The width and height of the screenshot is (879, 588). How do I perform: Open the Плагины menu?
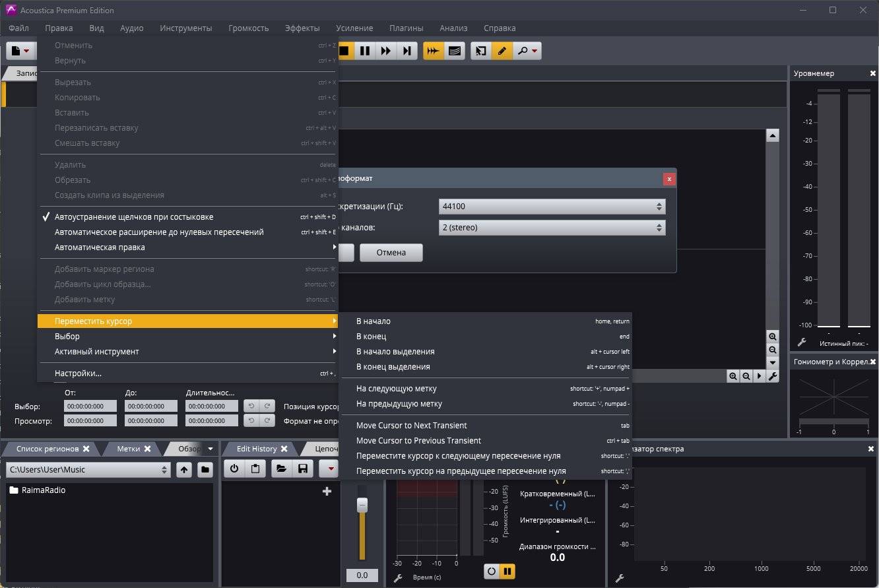406,28
